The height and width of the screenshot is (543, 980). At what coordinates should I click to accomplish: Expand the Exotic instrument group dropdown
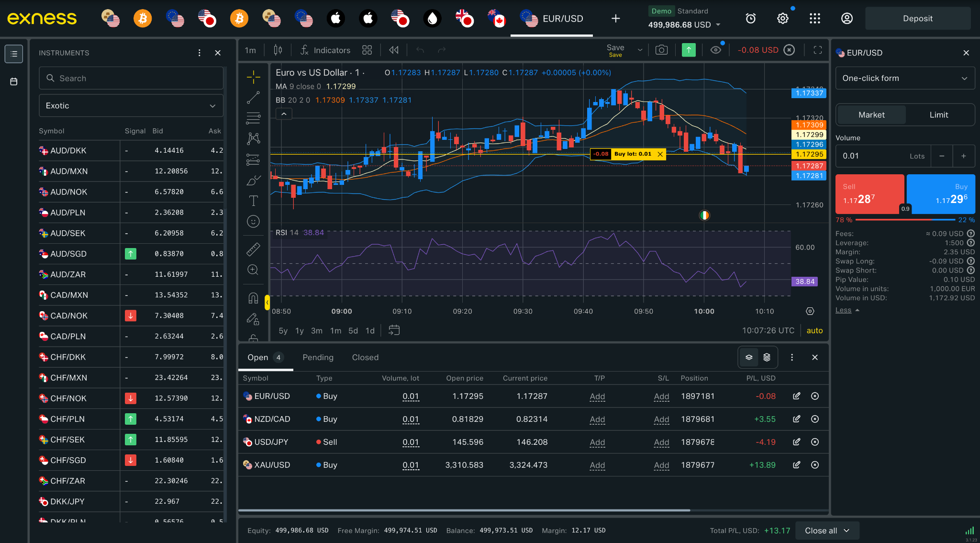(131, 106)
